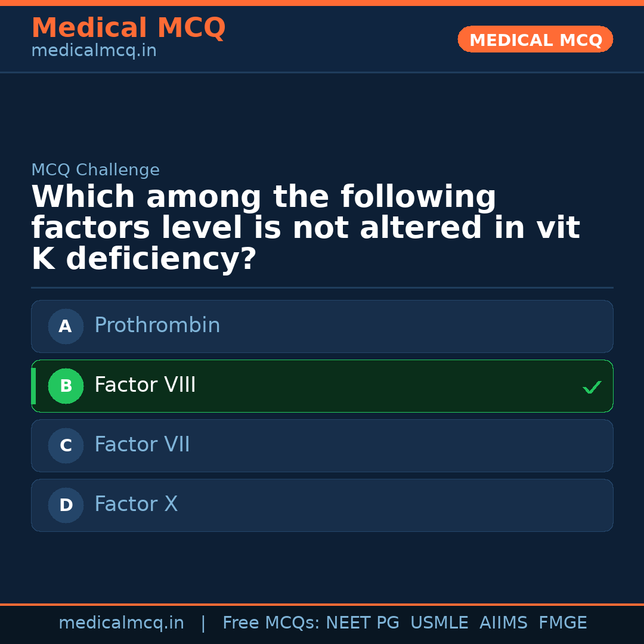Click the circular D badge icon
Image resolution: width=644 pixels, height=644 pixels.
pos(66,505)
